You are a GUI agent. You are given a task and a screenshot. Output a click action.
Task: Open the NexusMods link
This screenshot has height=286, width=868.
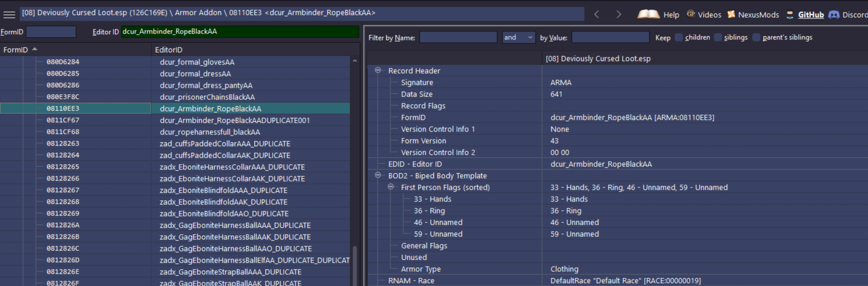coord(753,14)
